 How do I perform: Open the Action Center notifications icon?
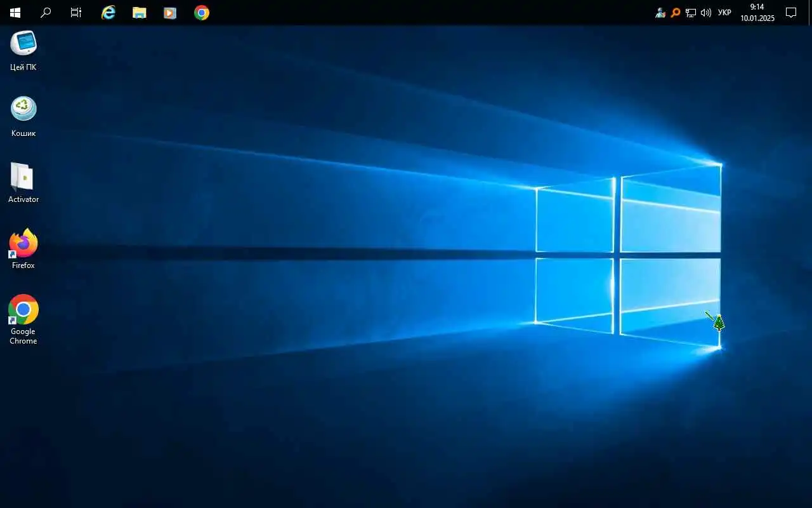[x=791, y=13]
